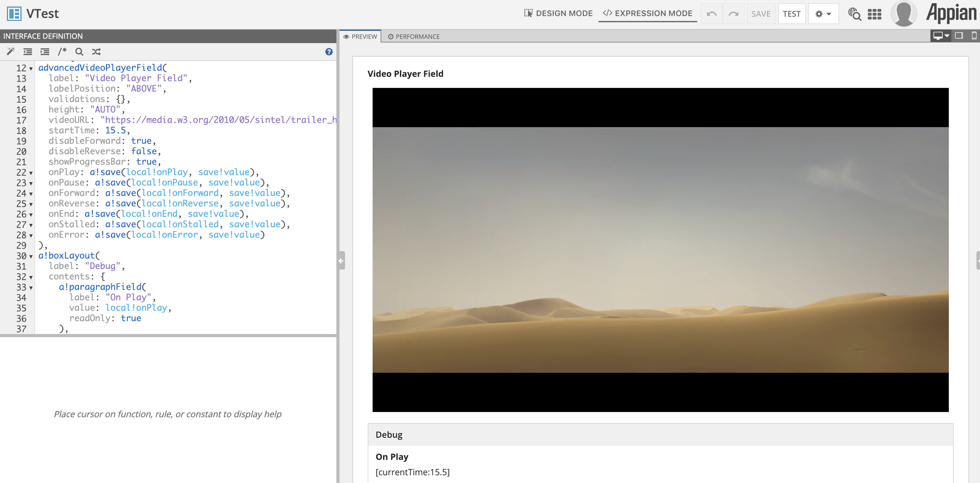Click advancedVideoPlayerField function name

pyautogui.click(x=100, y=68)
